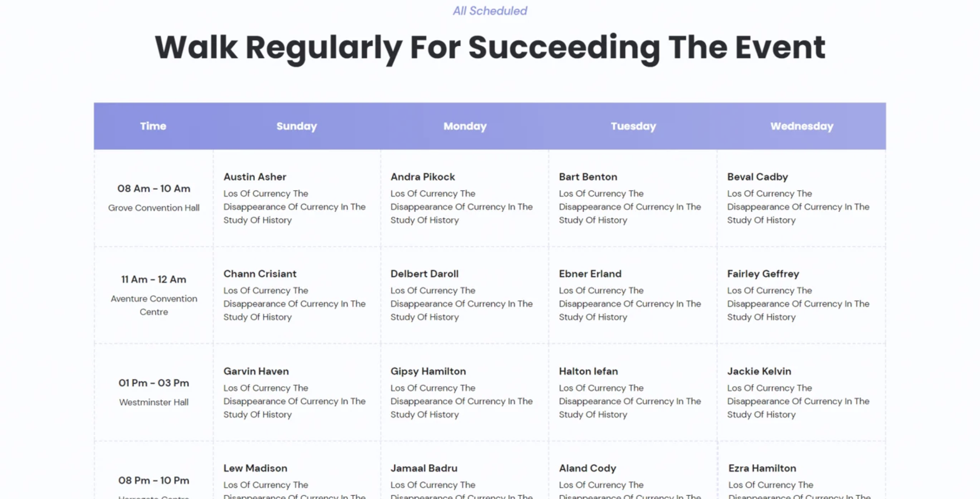This screenshot has width=980, height=499.
Task: Click the 08 Am - 10 Am slot
Action: (154, 188)
